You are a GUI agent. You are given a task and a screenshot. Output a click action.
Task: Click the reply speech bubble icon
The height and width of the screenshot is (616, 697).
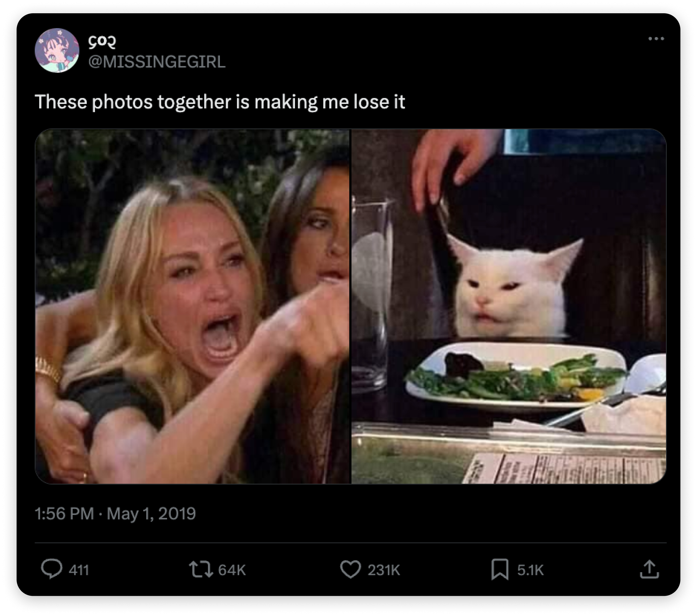[x=52, y=569]
